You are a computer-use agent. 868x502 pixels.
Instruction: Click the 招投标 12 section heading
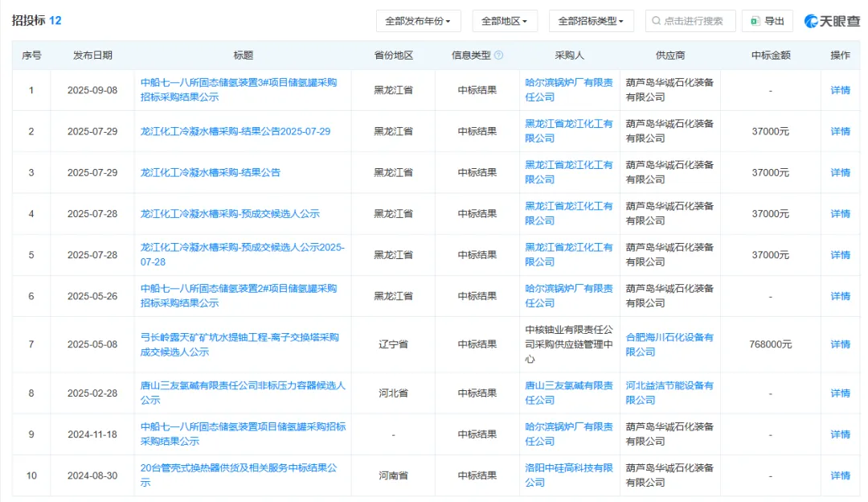[36, 20]
